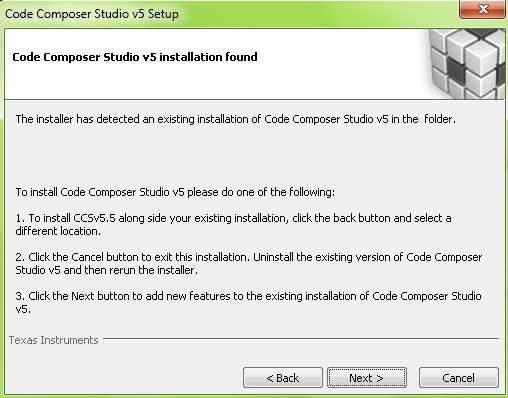Select instruction 1 about installing CCSv5.5 alongside
Image resolution: width=508 pixels, height=398 pixels.
tap(233, 225)
